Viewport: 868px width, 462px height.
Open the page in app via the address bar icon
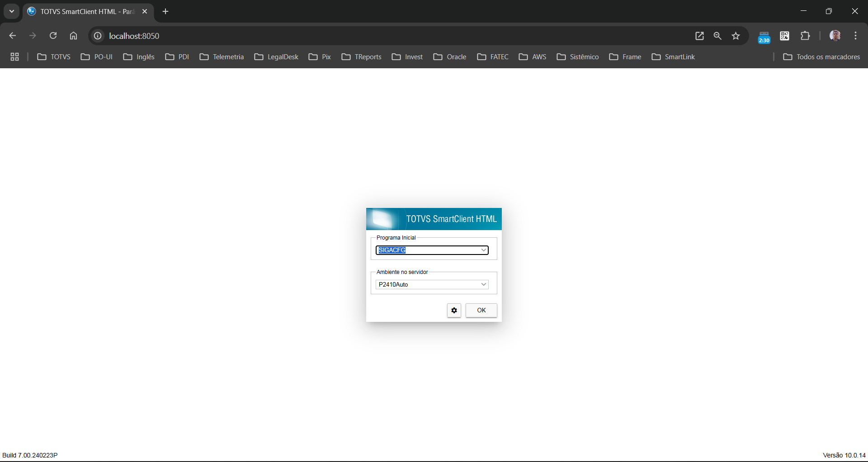tap(699, 36)
